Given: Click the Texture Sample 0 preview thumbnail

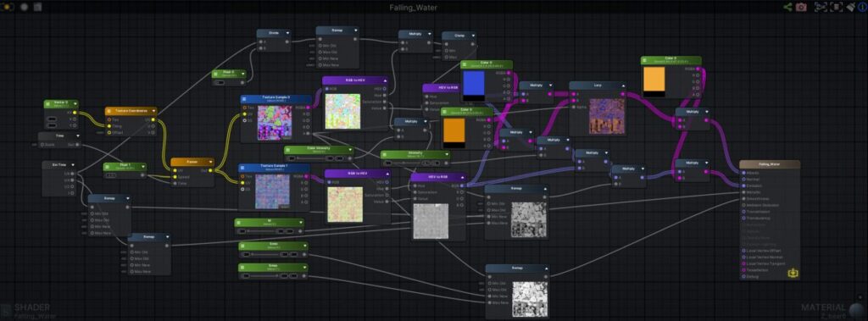Looking at the screenshot, I should click(275, 122).
